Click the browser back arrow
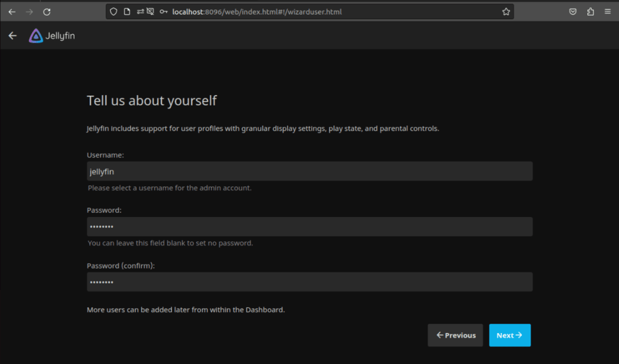The width and height of the screenshot is (619, 364). coord(12,12)
